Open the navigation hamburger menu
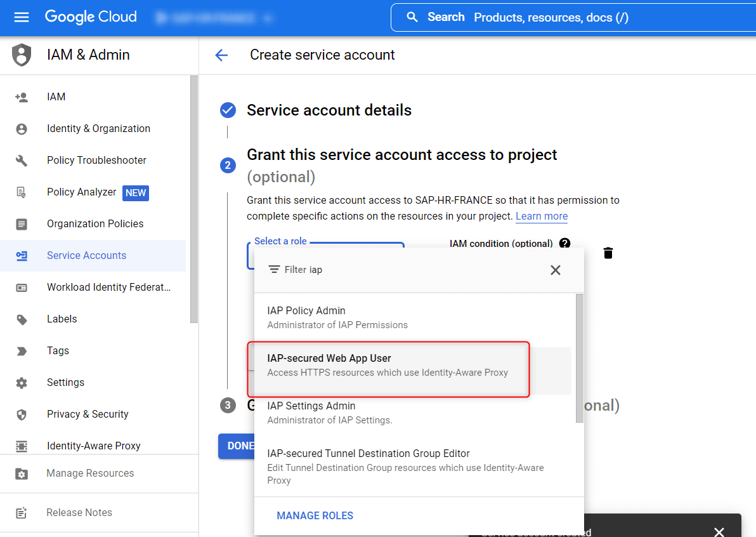The image size is (756, 537). (22, 17)
